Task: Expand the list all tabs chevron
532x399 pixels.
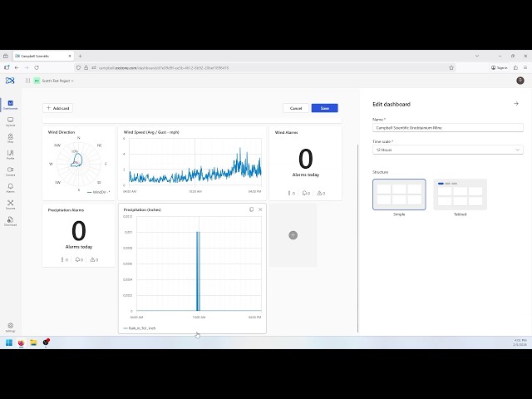Action: click(x=477, y=56)
